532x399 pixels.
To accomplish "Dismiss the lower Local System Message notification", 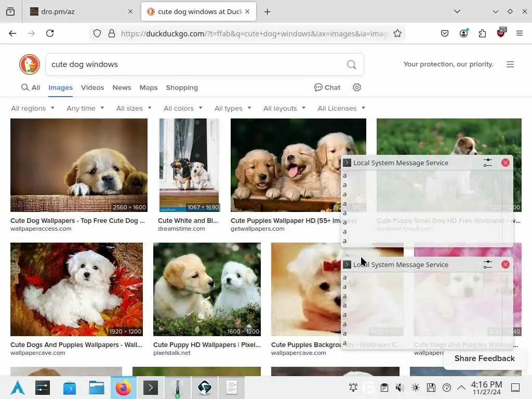I will click(x=505, y=264).
